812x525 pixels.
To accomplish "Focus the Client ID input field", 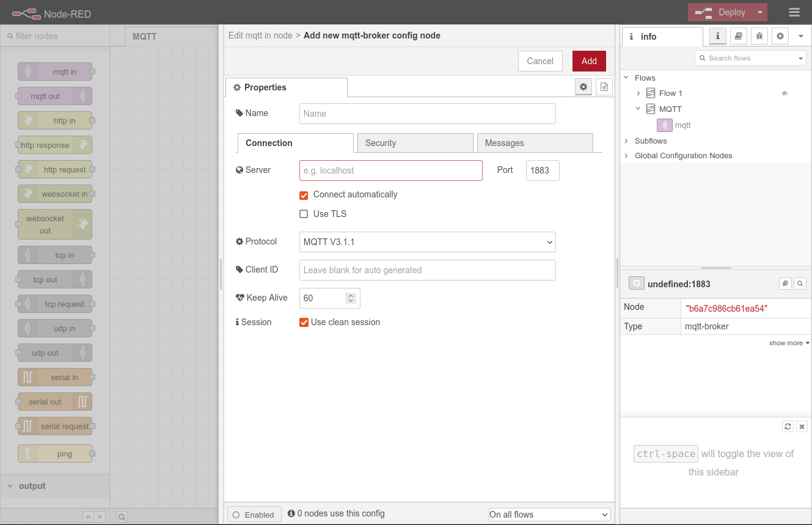I will (x=428, y=270).
